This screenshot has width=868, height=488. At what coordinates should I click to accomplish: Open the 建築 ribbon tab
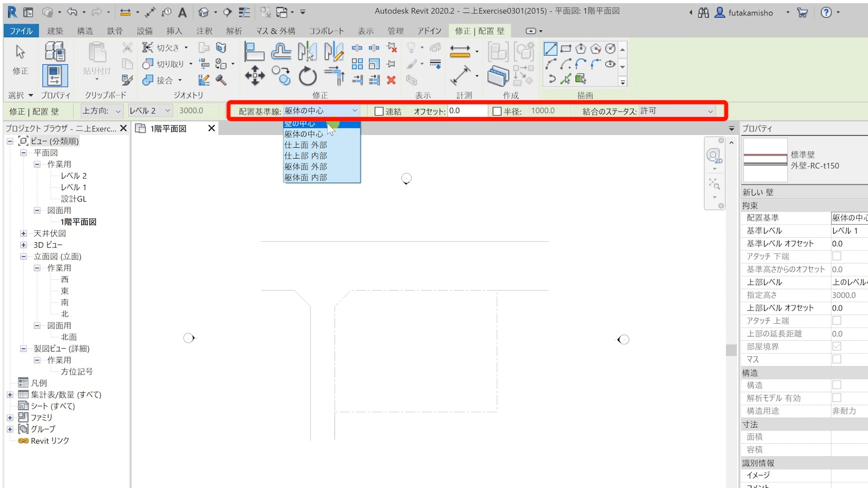[55, 31]
